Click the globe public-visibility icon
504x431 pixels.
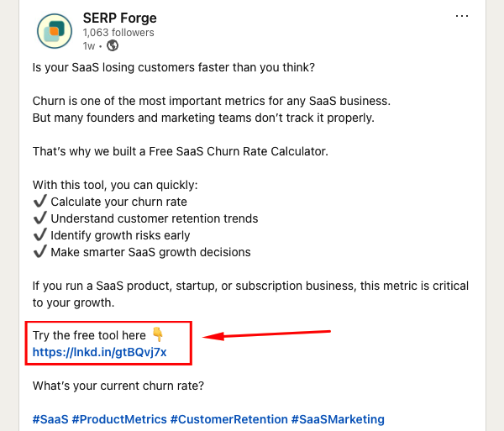113,45
